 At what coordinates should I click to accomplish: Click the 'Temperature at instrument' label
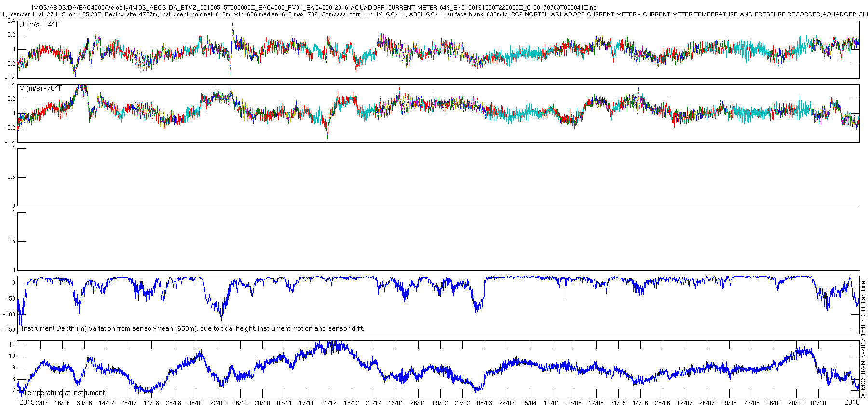(x=65, y=393)
